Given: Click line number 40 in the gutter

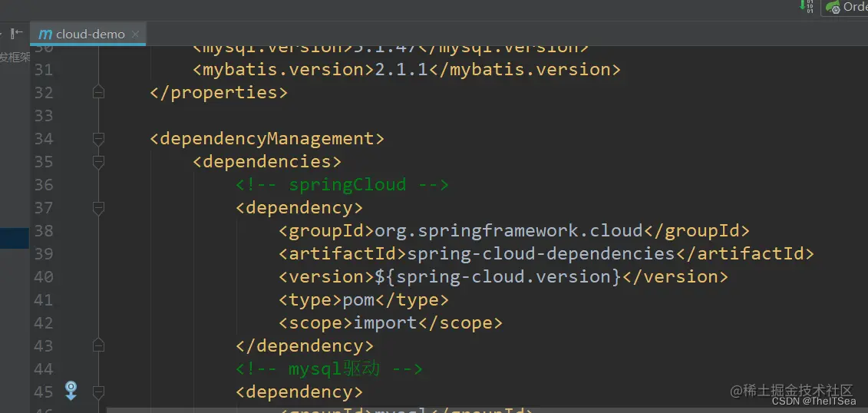Looking at the screenshot, I should [44, 277].
